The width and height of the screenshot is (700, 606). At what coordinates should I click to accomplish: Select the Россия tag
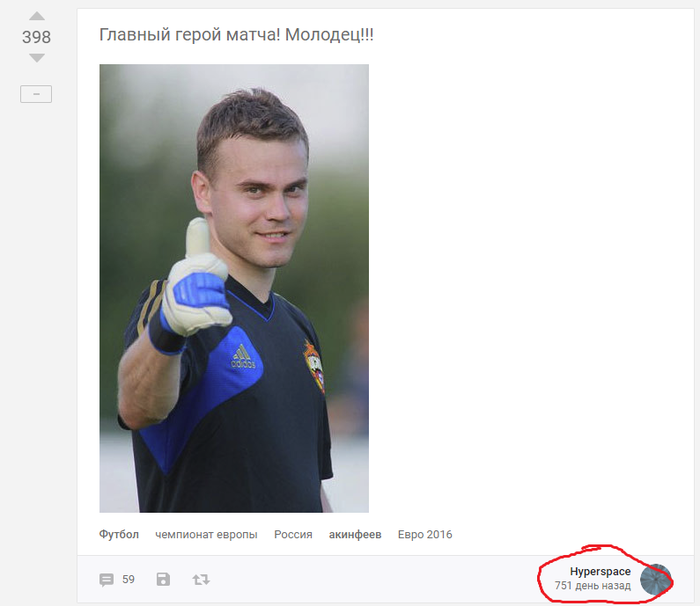[x=293, y=534]
